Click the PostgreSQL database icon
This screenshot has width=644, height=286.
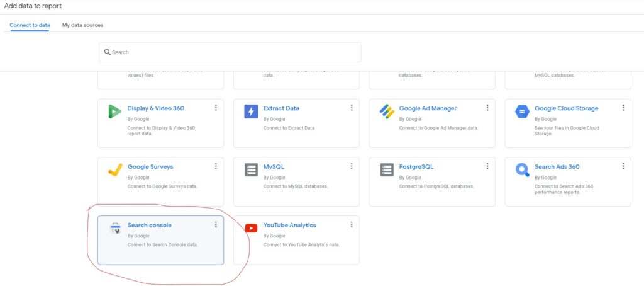[387, 170]
